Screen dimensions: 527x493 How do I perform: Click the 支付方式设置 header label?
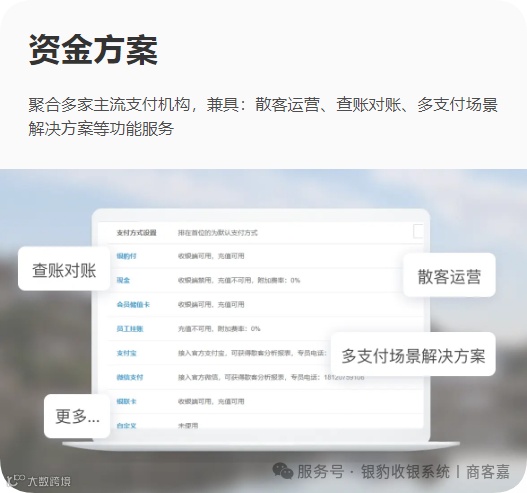pyautogui.click(x=136, y=233)
